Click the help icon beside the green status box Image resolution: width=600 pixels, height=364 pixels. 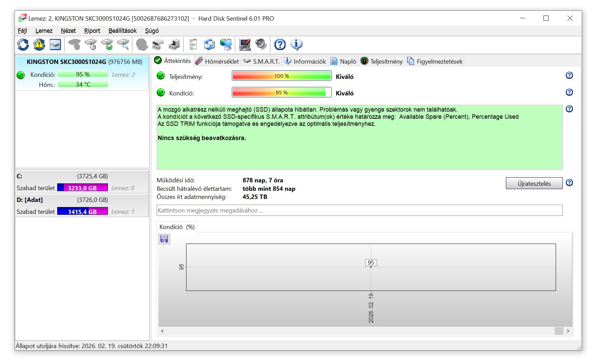[569, 109]
